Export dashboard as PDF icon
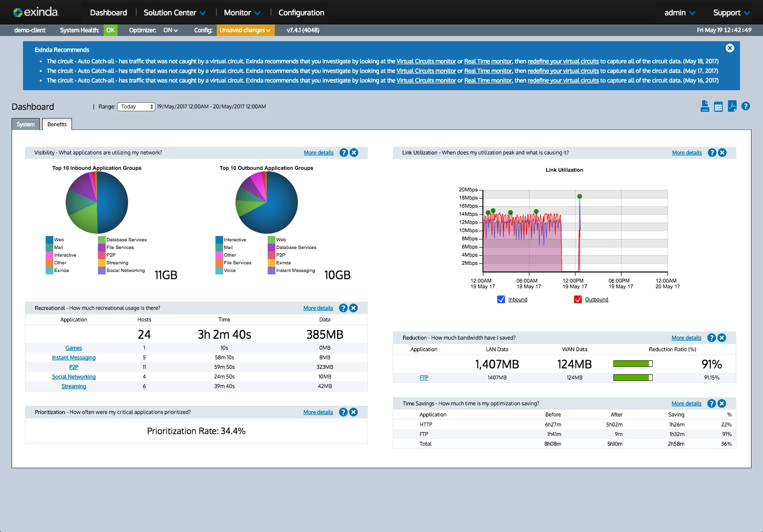Viewport: 763px width, 532px height. point(732,106)
